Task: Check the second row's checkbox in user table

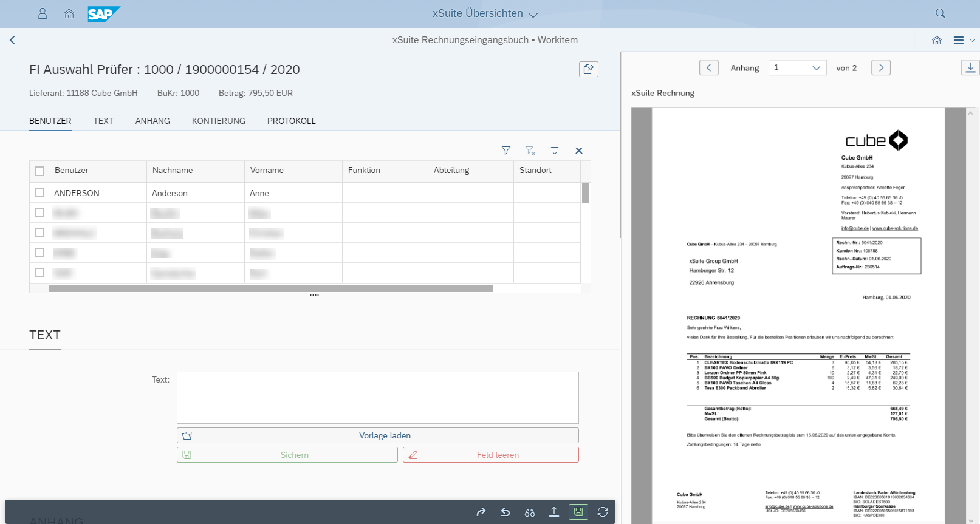Action: click(39, 213)
